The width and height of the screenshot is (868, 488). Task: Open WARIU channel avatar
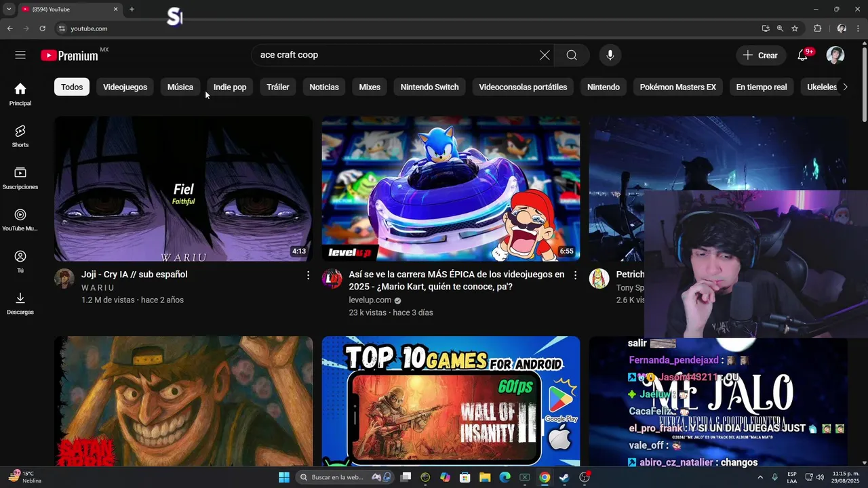click(x=64, y=279)
